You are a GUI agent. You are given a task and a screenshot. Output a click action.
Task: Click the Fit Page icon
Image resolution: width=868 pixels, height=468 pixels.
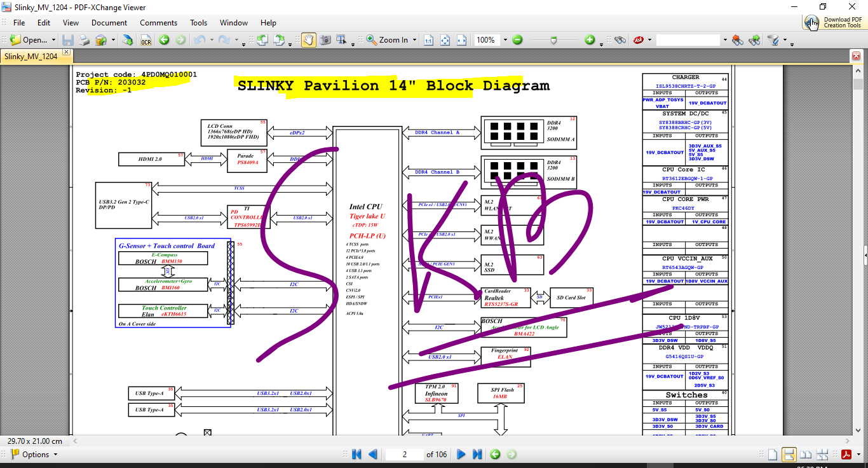445,40
